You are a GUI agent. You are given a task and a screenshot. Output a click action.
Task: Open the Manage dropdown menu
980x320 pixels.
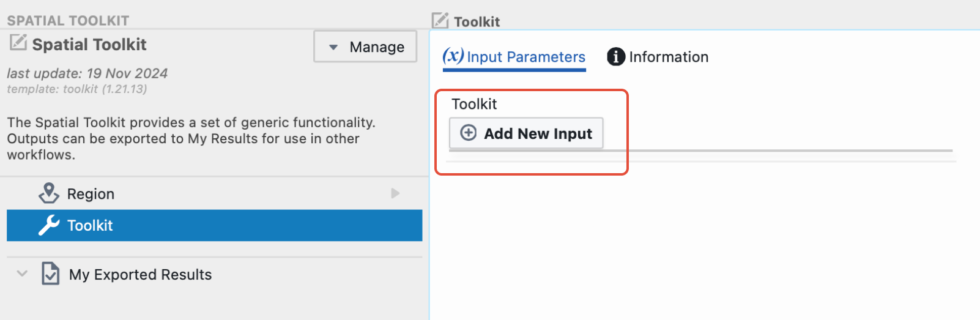[365, 47]
